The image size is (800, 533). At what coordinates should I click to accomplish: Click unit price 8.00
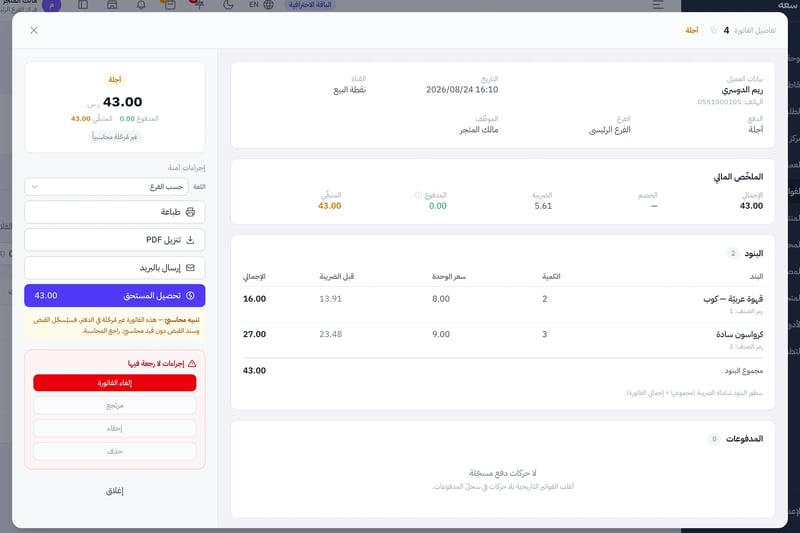pyautogui.click(x=441, y=299)
